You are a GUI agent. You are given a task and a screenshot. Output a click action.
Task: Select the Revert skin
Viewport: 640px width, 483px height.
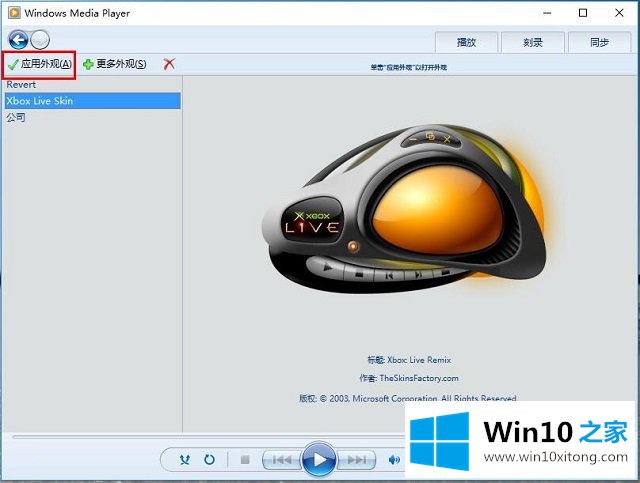coord(93,85)
